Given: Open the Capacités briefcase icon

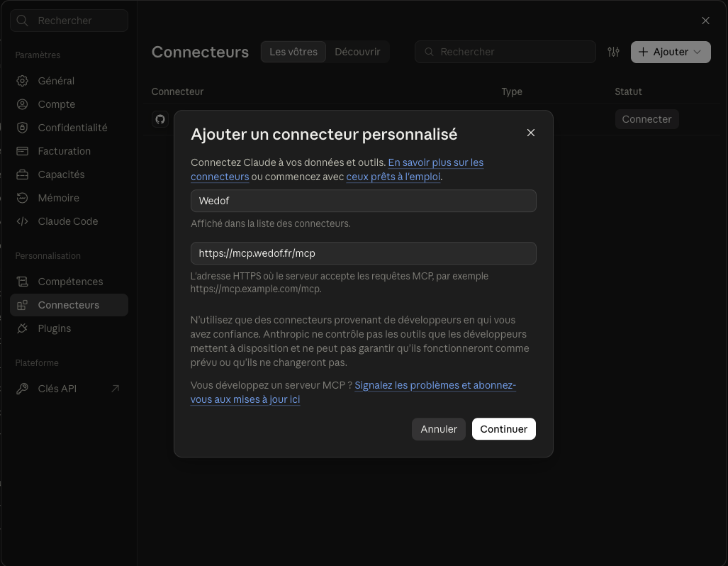Looking at the screenshot, I should pyautogui.click(x=22, y=174).
